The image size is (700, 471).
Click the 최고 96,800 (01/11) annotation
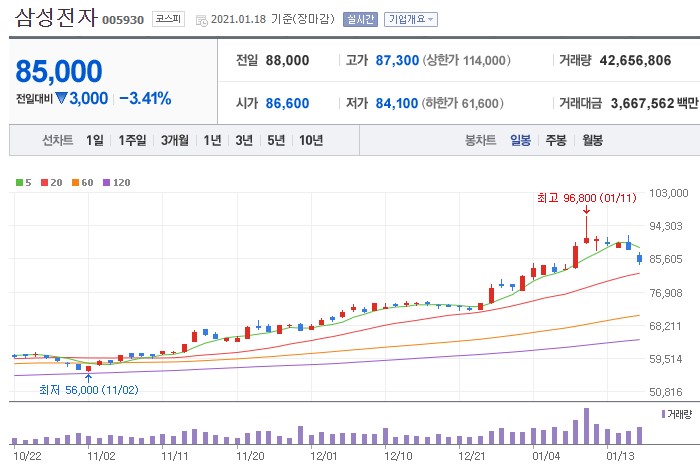click(587, 198)
